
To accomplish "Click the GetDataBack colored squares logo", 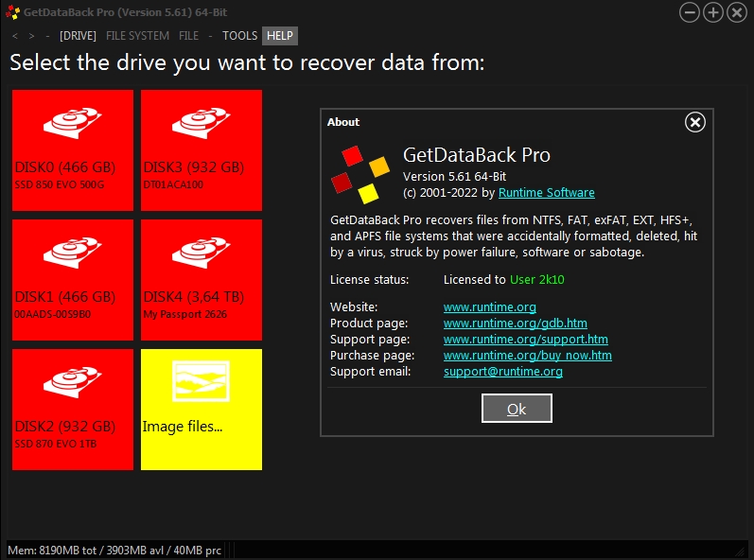I will tap(359, 173).
